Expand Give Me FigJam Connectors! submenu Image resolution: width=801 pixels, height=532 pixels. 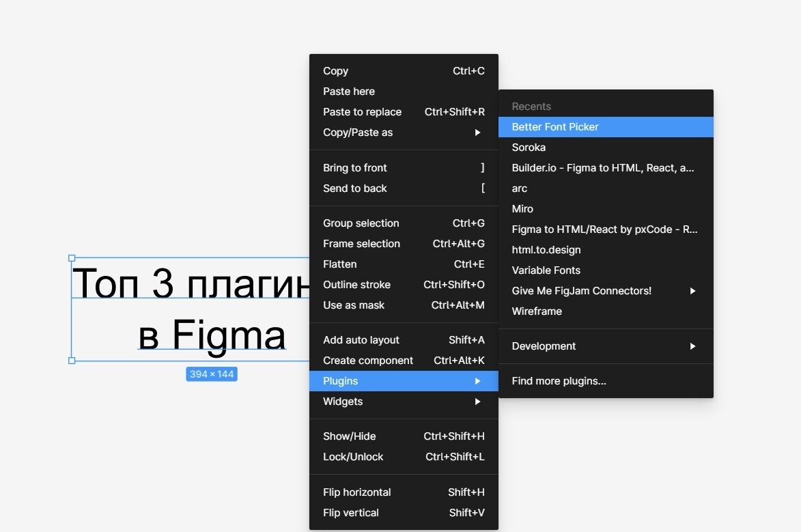pyautogui.click(x=606, y=291)
